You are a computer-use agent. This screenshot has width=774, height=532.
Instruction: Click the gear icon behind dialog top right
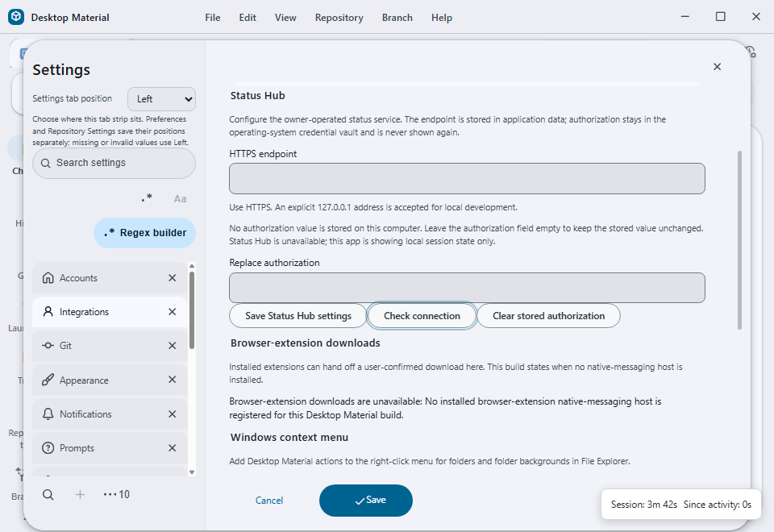[x=751, y=52]
